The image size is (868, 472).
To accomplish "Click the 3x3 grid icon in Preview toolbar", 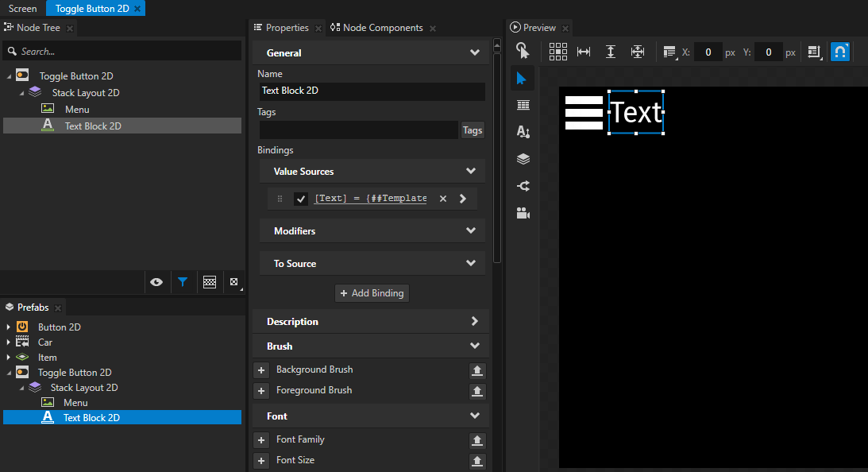I will (x=558, y=52).
